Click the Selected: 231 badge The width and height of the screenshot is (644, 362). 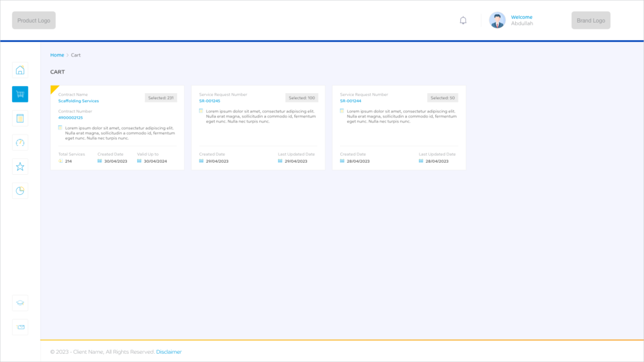click(x=161, y=98)
